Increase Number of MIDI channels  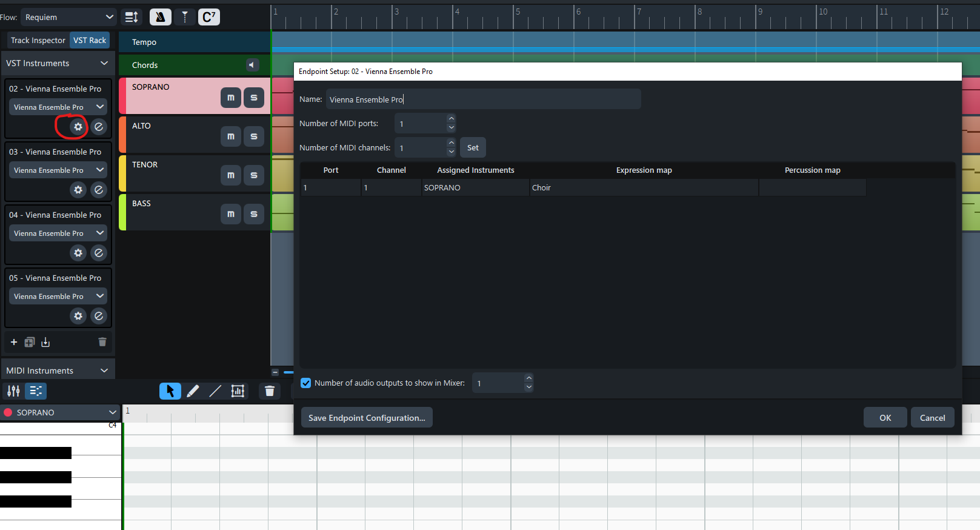coord(452,143)
